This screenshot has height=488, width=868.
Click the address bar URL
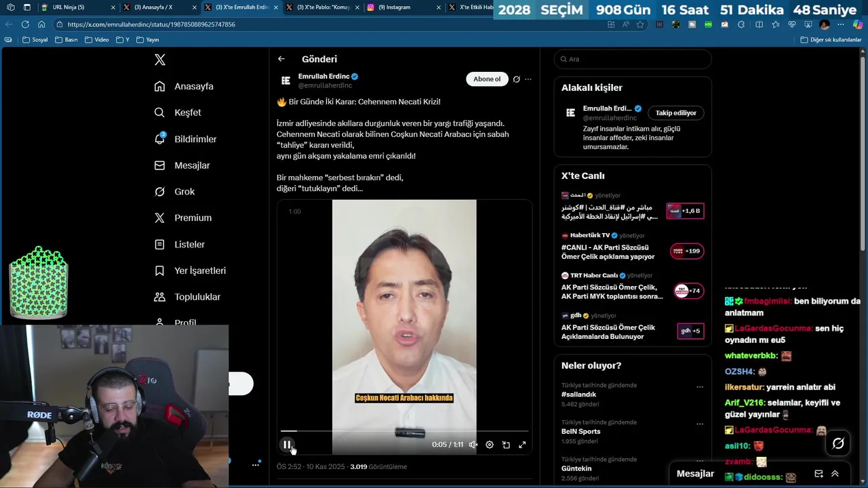pos(151,24)
